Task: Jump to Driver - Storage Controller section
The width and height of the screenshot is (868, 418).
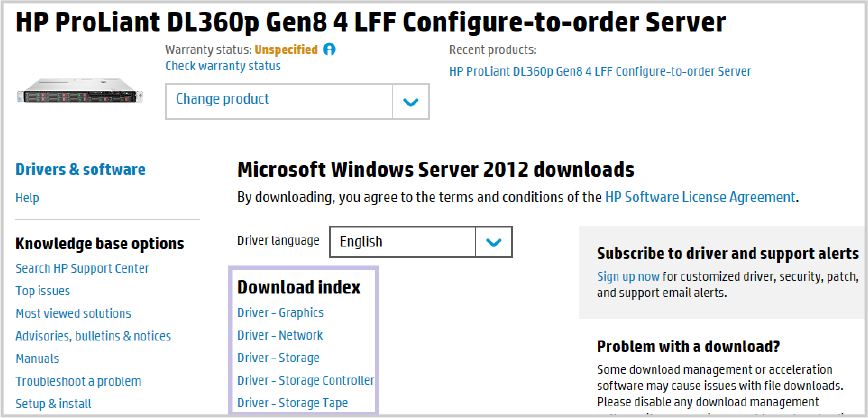Action: coord(306,380)
